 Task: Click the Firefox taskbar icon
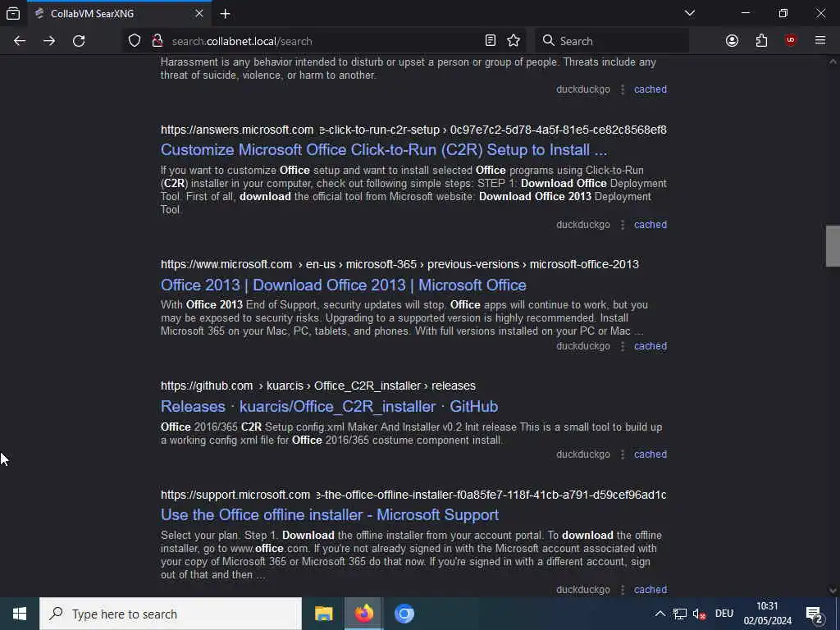(363, 614)
